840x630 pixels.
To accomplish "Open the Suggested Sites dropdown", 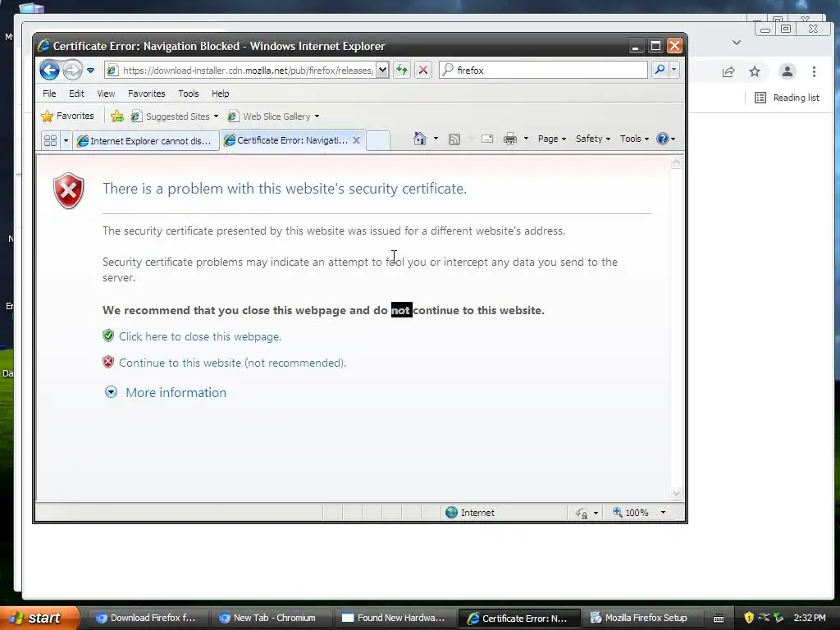I will [176, 116].
